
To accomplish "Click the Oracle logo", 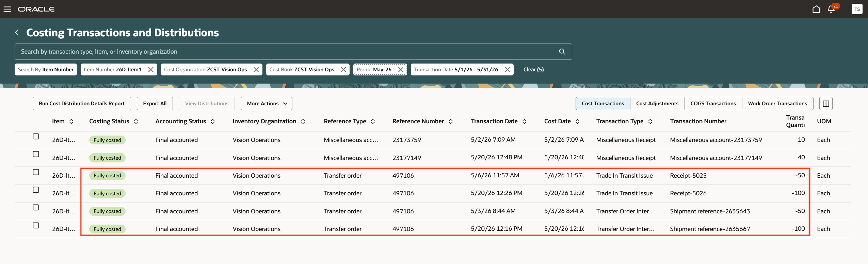I will (x=36, y=9).
